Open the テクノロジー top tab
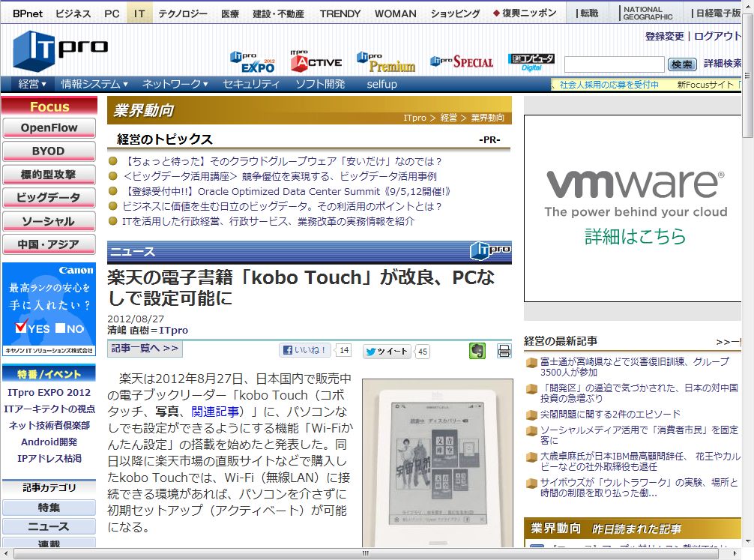This screenshot has height=560, width=754. pos(183,13)
